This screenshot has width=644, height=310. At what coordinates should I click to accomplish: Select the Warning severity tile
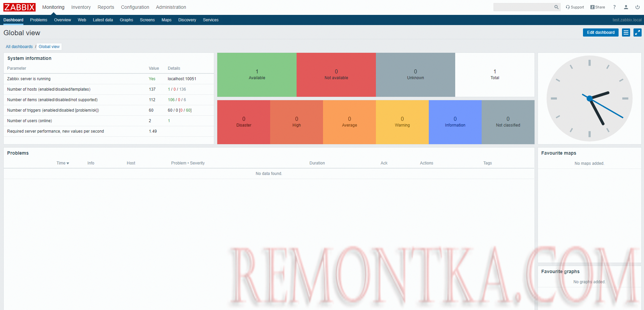[x=402, y=122]
